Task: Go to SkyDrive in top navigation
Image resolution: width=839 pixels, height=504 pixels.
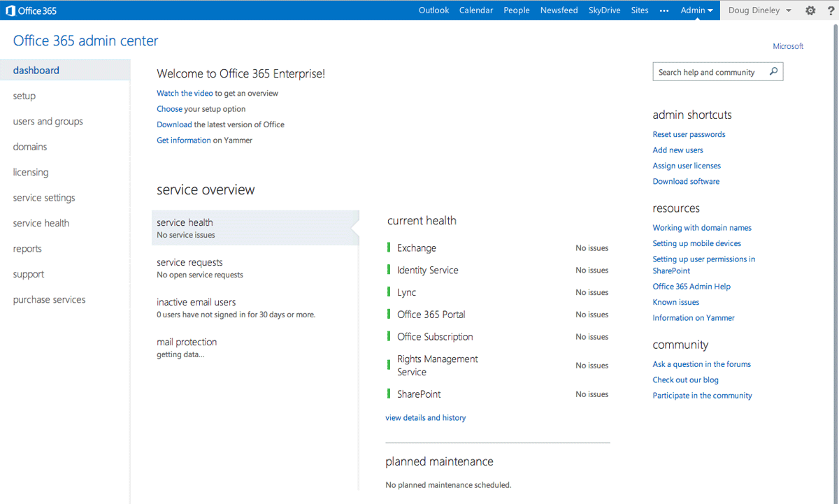Action: pyautogui.click(x=604, y=10)
